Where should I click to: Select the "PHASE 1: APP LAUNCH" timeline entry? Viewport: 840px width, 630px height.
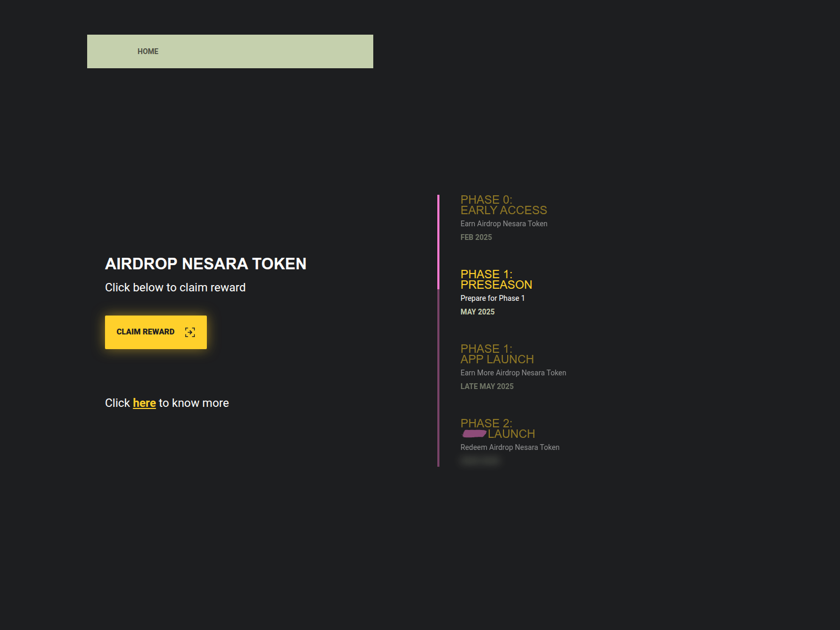(x=497, y=354)
